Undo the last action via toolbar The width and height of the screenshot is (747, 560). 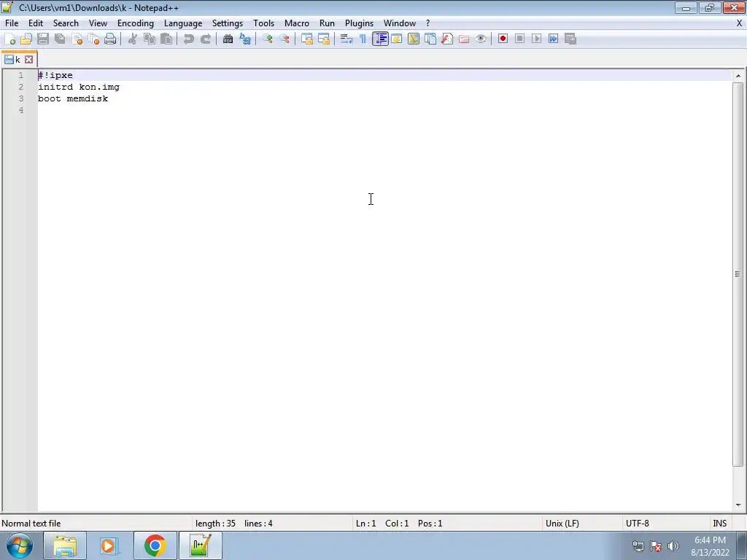tap(189, 39)
